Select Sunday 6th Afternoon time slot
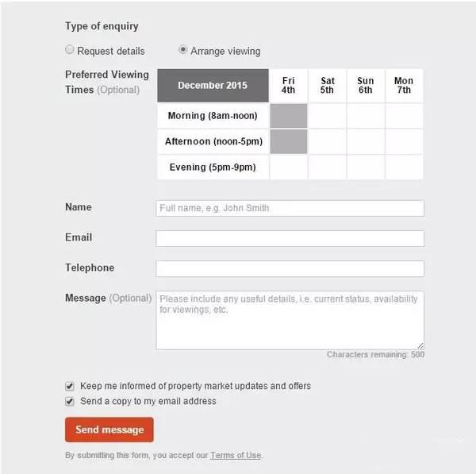This screenshot has width=476, height=474. pyautogui.click(x=366, y=141)
